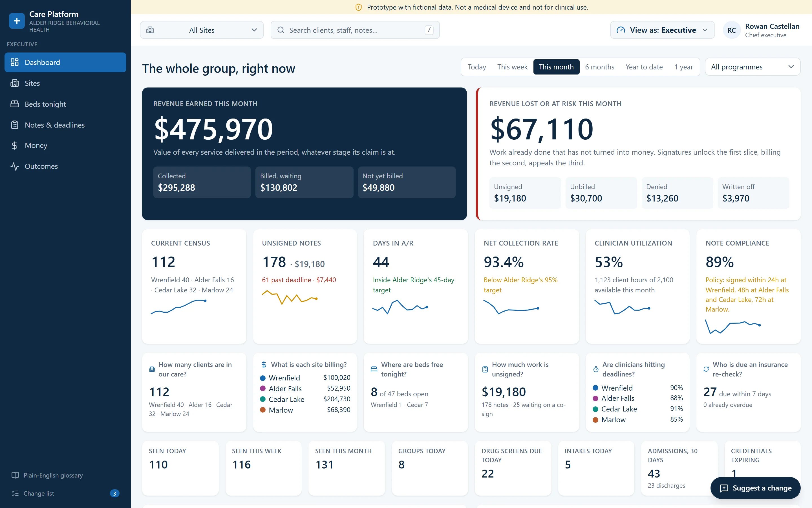This screenshot has width=812, height=508.
Task: Click the Outcomes pulse icon
Action: (14, 166)
